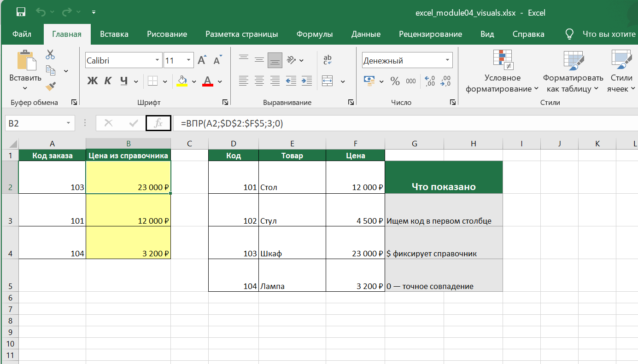Apply accounting currency format icon
This screenshot has height=364, width=638.
(369, 81)
